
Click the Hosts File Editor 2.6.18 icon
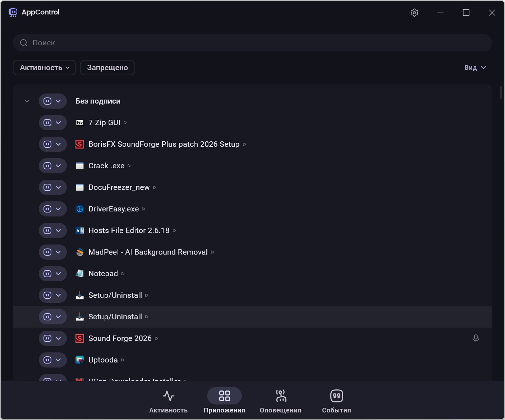80,230
